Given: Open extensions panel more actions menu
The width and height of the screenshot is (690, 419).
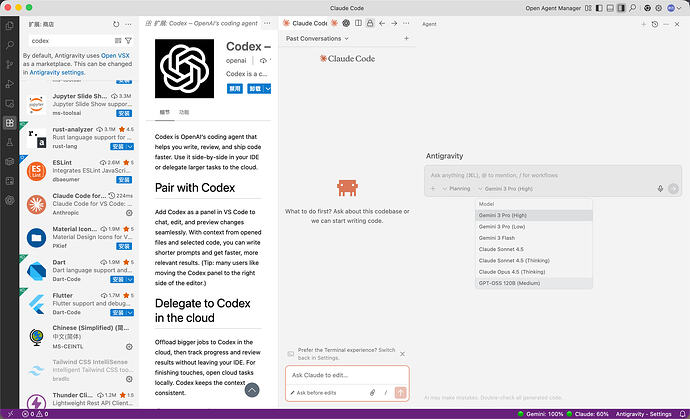Looking at the screenshot, I should pos(128,24).
